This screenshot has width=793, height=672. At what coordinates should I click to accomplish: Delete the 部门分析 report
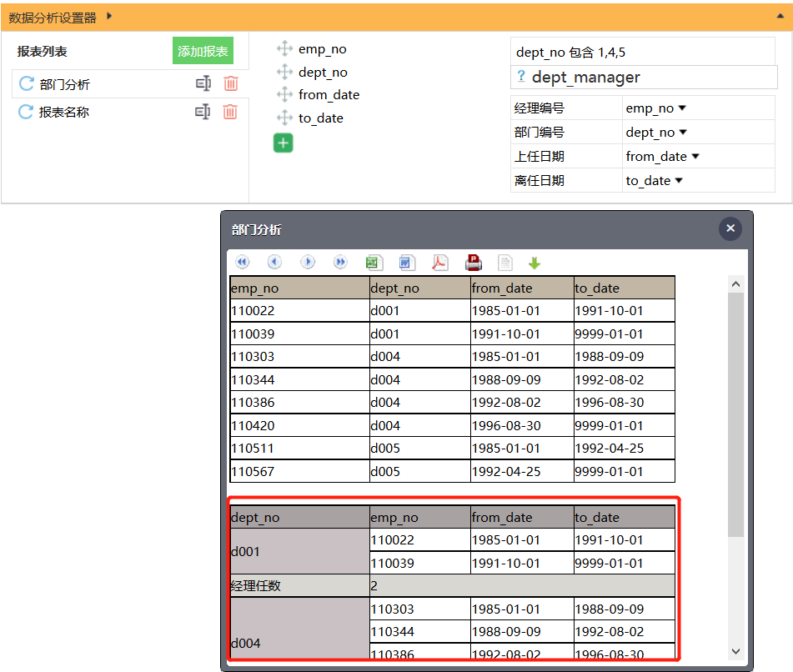pyautogui.click(x=230, y=83)
